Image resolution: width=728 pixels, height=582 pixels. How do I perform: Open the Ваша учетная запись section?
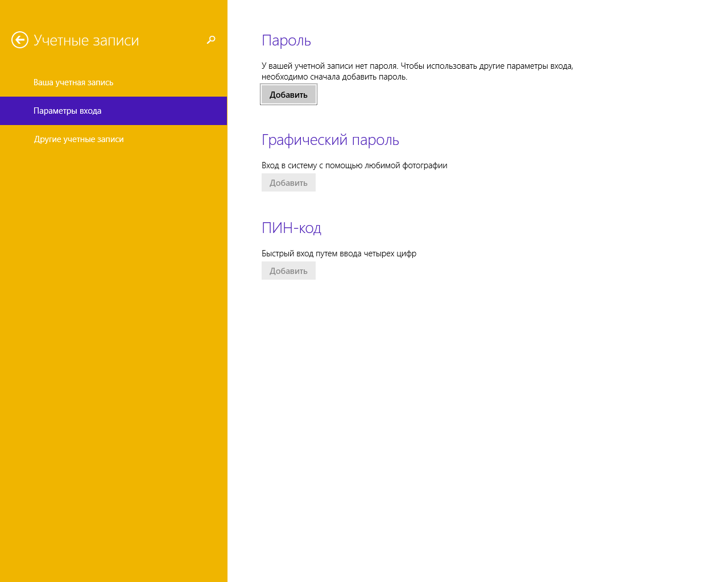113,82
